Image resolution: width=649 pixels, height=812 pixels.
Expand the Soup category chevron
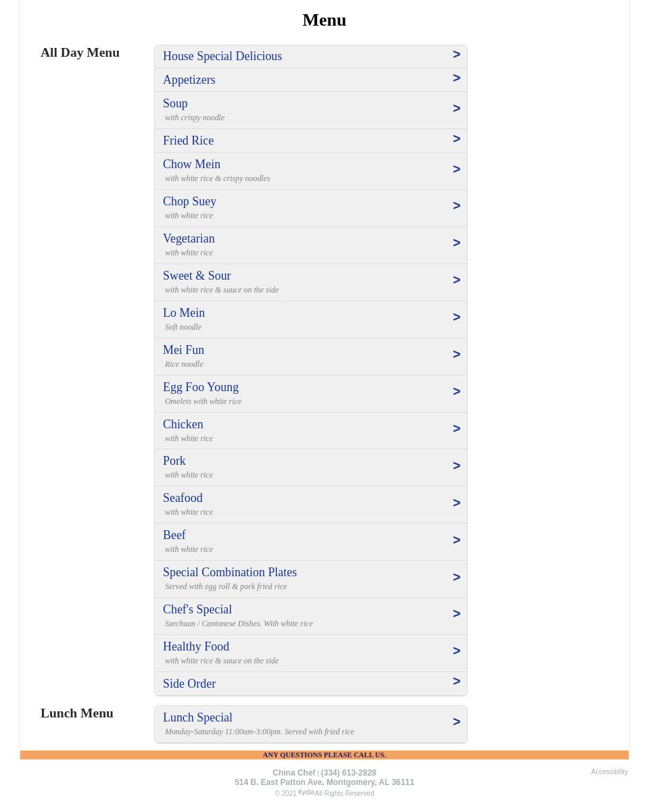456,109
